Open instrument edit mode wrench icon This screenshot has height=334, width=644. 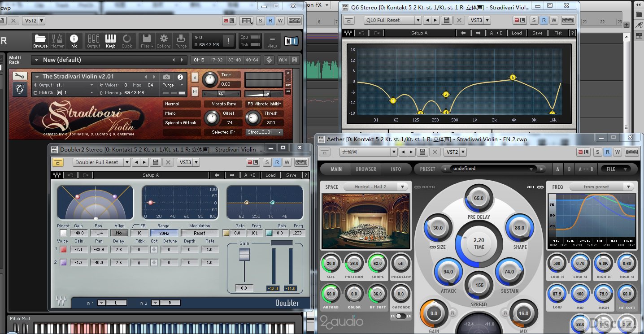coord(20,76)
